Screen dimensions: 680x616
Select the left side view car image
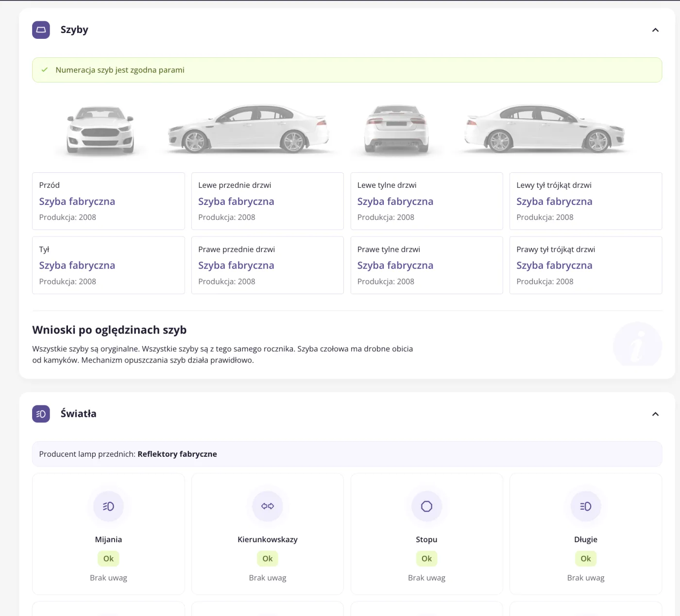click(x=249, y=129)
